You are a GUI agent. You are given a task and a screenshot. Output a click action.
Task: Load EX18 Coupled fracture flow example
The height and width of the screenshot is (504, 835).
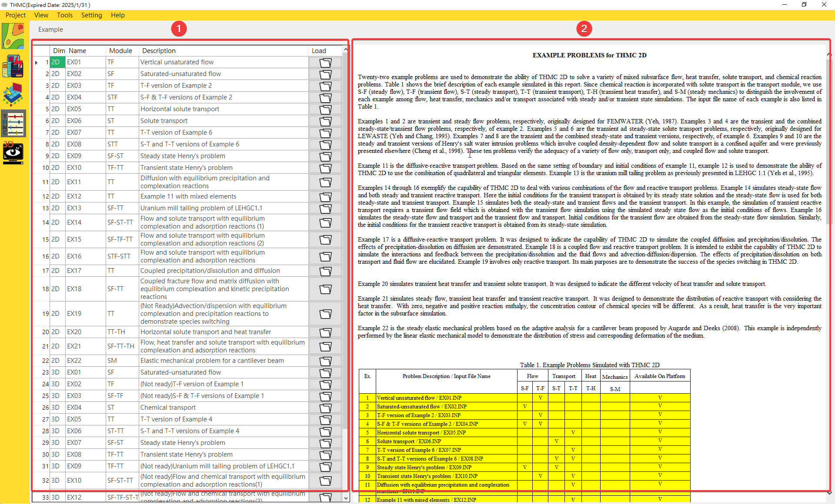[x=325, y=289]
